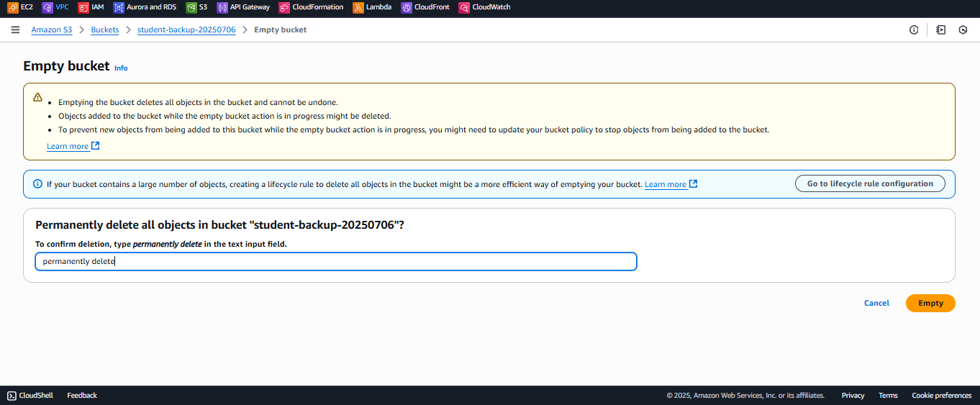Click the confirmation text input field
The width and height of the screenshot is (980, 405).
336,262
